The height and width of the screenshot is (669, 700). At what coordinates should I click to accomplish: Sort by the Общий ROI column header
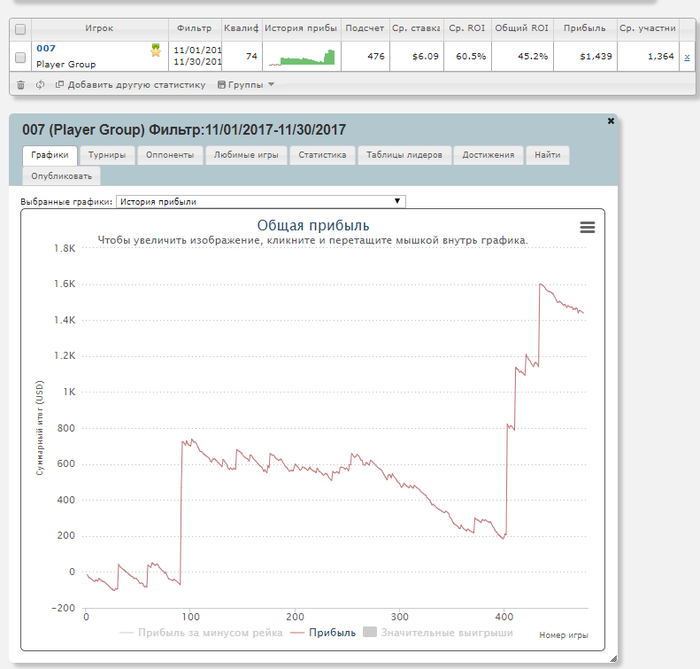tap(522, 29)
